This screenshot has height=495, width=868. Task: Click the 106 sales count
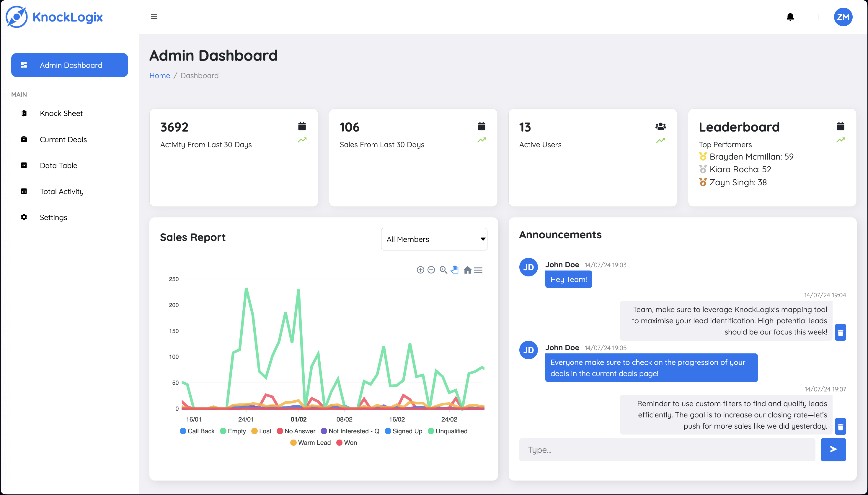pos(350,127)
